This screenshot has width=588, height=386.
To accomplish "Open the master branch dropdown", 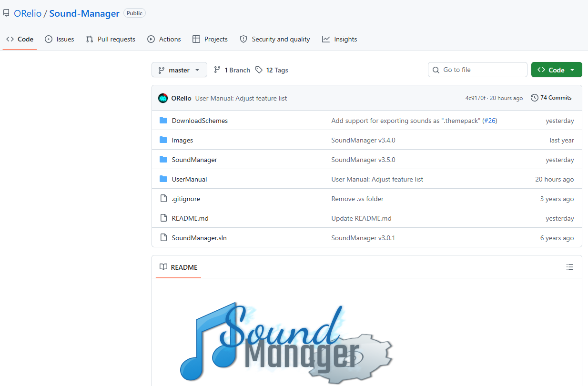I will click(x=179, y=70).
